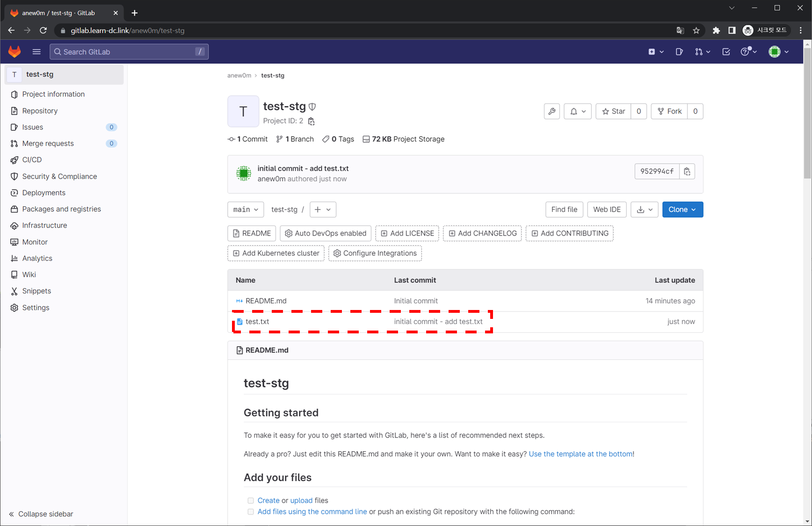Copy the project ID
812x526 pixels.
tap(311, 121)
